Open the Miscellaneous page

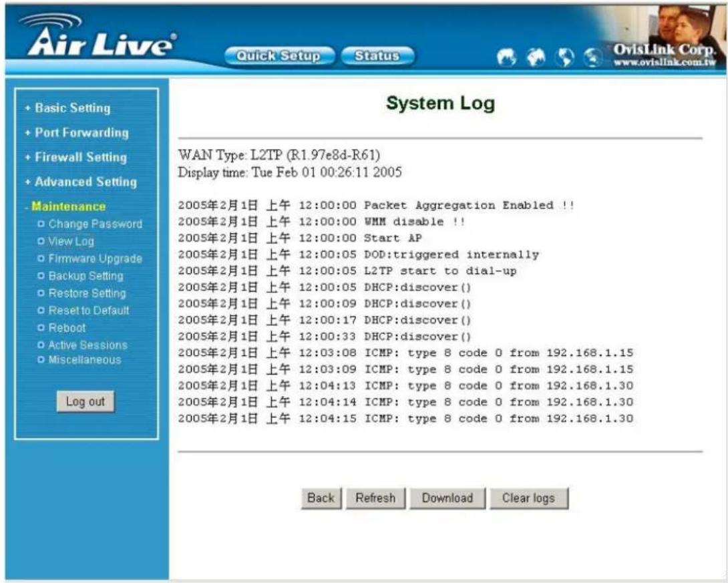coord(85,360)
